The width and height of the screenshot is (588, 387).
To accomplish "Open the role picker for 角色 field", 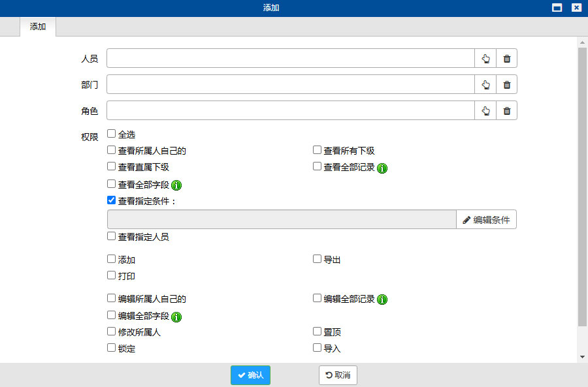I will click(x=485, y=110).
